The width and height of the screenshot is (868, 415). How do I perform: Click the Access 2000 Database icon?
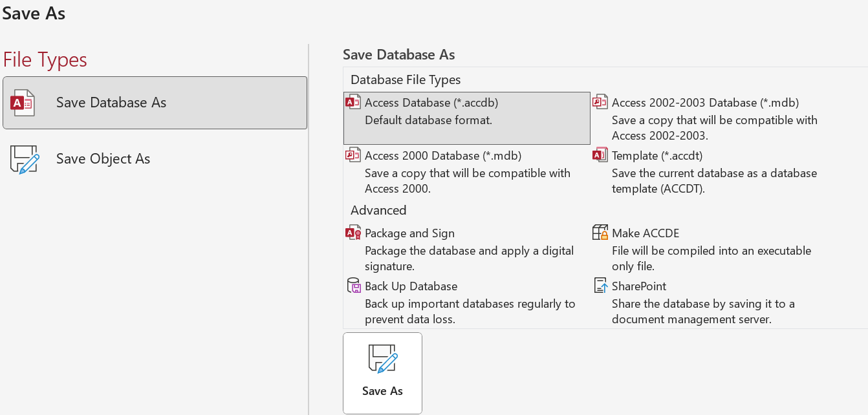(x=353, y=155)
